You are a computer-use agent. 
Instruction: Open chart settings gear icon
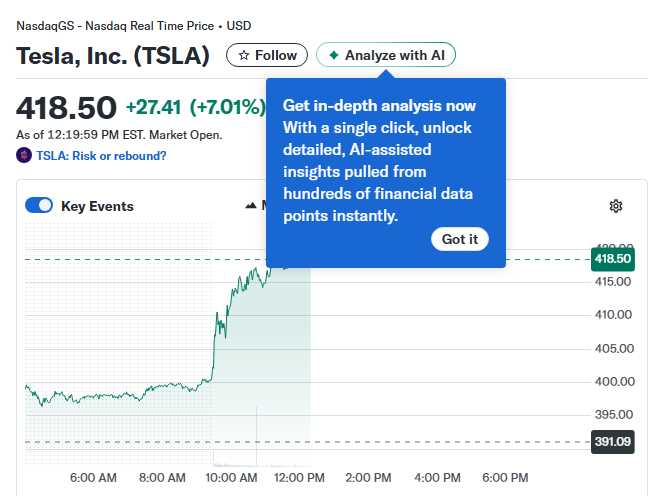[x=616, y=206]
